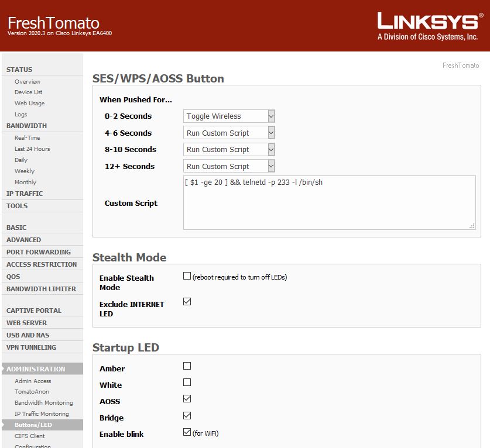Image resolution: width=490 pixels, height=448 pixels.
Task: Open the CIFS Client page
Action: (x=30, y=436)
